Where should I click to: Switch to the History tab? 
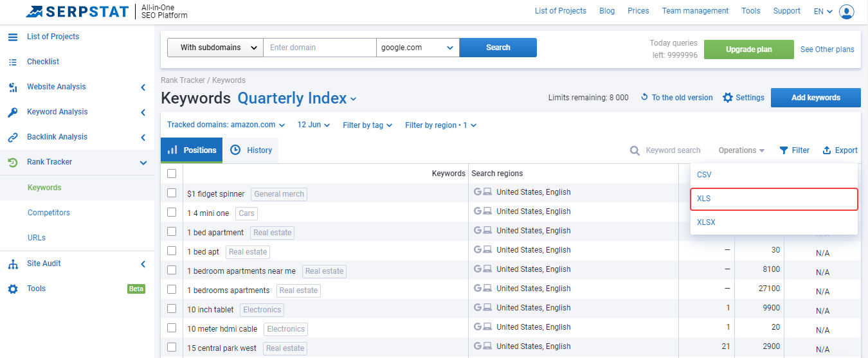click(251, 150)
